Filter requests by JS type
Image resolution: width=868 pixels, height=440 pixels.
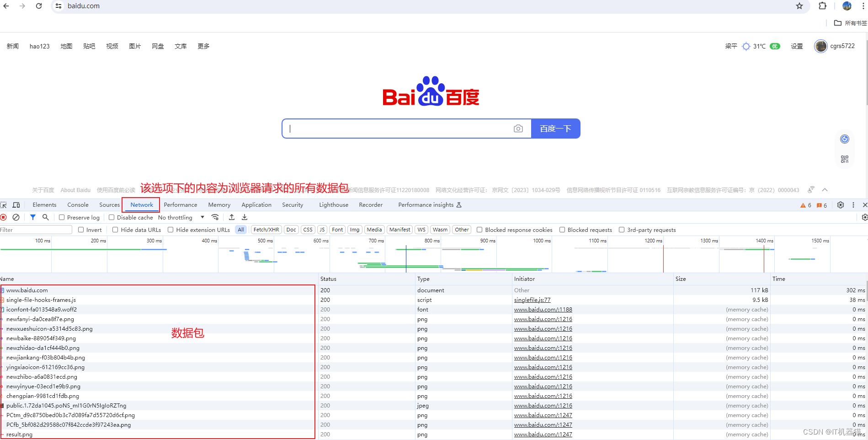click(322, 230)
